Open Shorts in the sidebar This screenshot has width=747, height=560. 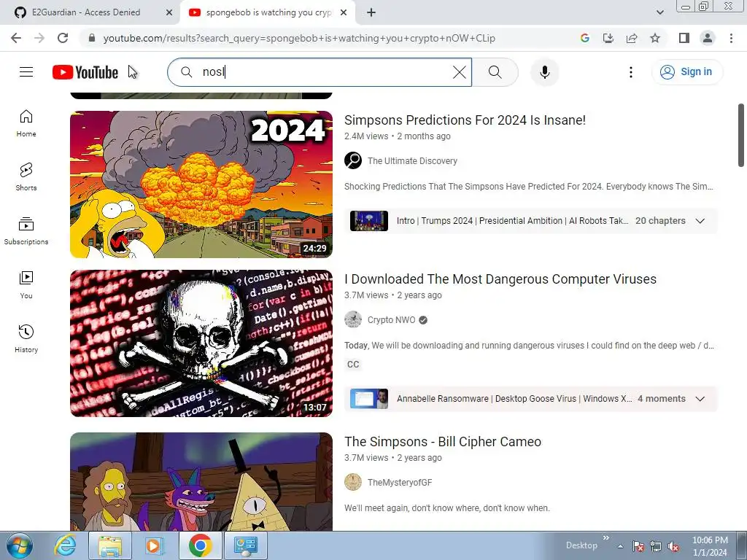[26, 177]
